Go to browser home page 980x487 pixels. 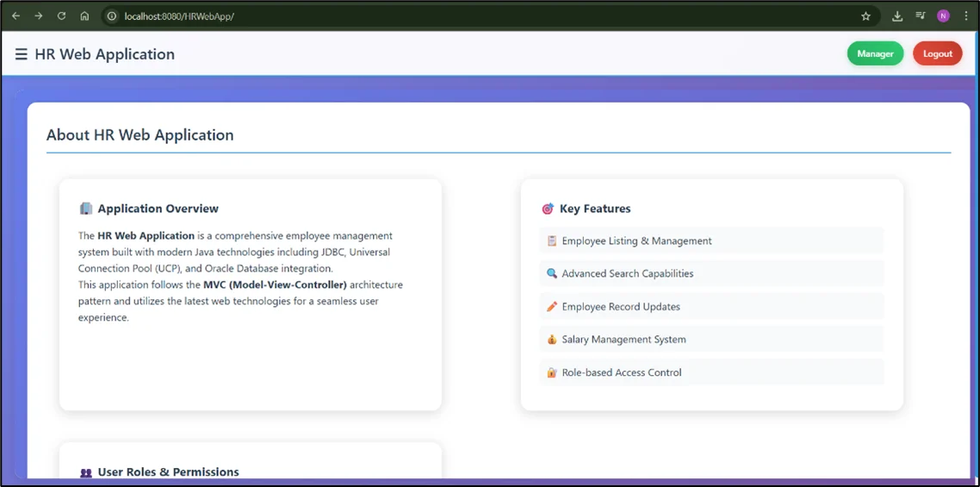coord(84,16)
